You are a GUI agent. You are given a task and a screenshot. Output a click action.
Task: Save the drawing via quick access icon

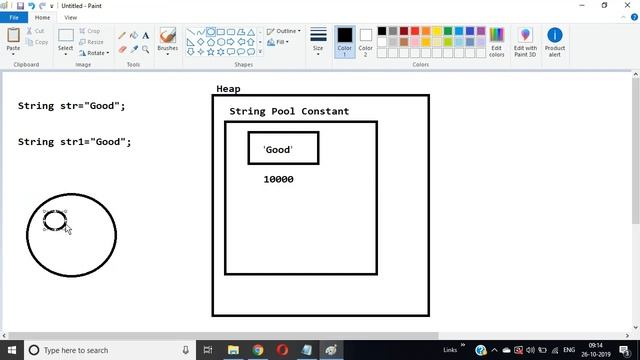(x=20, y=6)
